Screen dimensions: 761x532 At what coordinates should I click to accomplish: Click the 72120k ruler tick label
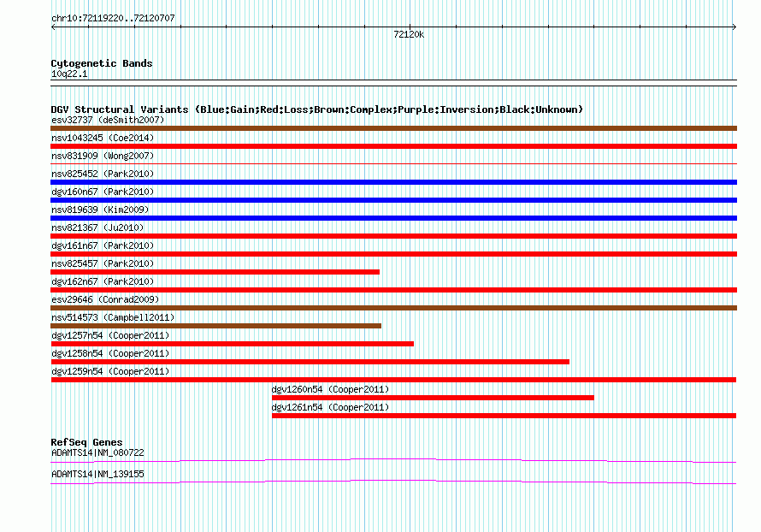click(409, 34)
